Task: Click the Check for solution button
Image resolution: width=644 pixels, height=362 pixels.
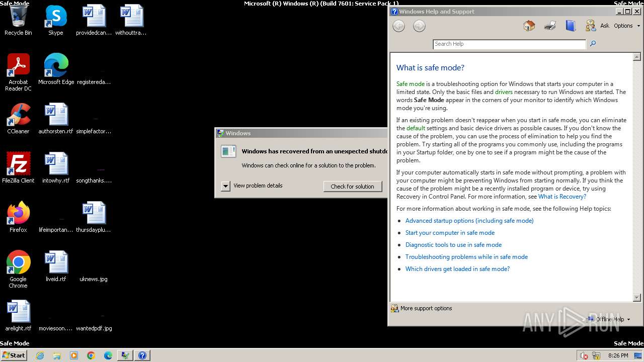Action: point(352,187)
